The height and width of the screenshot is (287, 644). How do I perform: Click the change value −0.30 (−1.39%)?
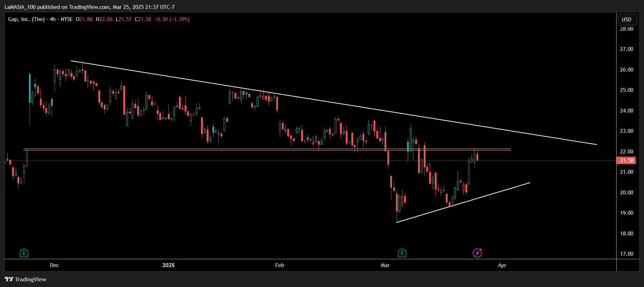click(172, 19)
